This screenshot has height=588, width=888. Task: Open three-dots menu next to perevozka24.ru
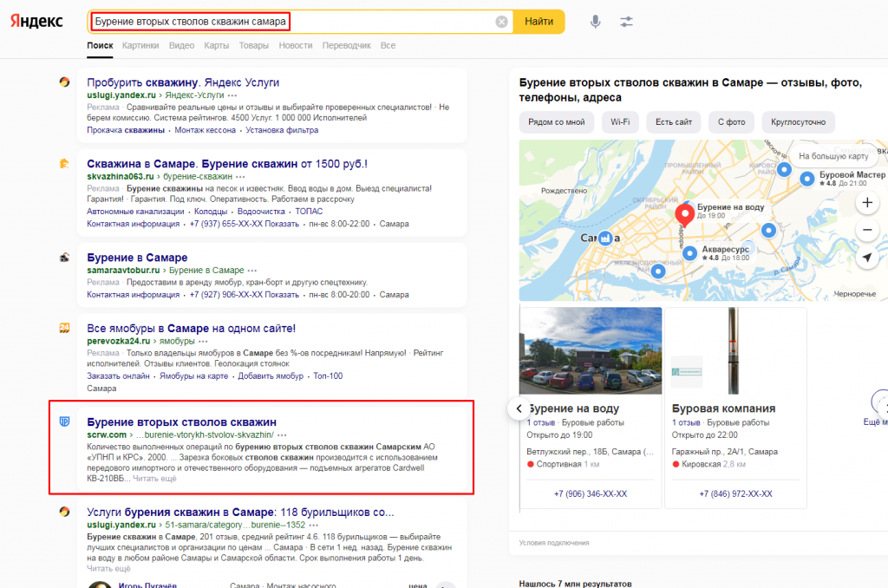tap(203, 341)
